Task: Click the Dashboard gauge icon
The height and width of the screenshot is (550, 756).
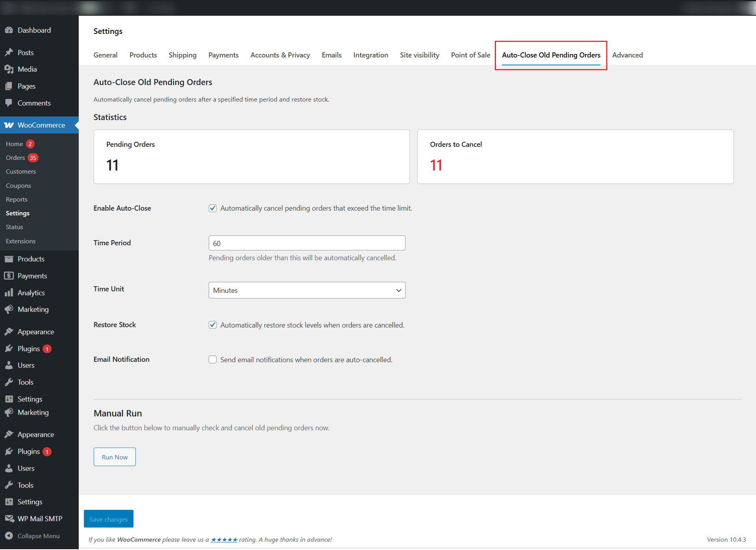Action: tap(9, 30)
